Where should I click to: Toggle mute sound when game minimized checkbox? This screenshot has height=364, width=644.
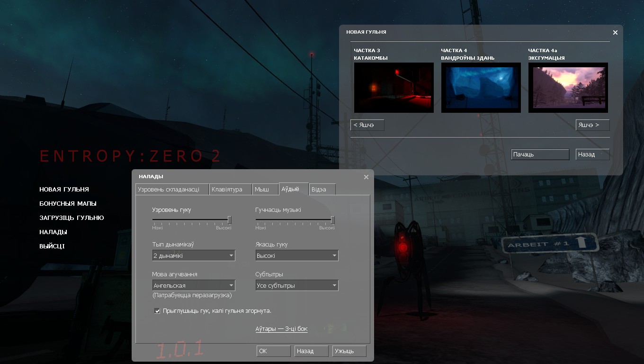157,311
